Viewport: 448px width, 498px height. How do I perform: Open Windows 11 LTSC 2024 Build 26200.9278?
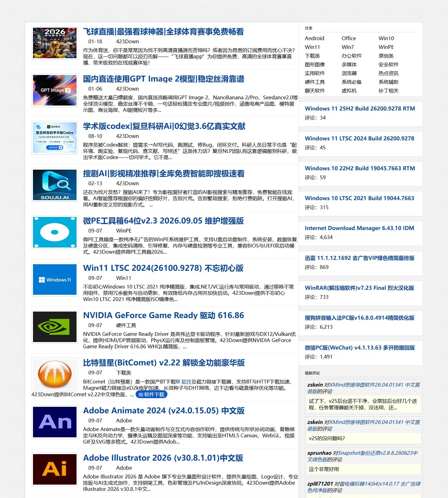360,139
